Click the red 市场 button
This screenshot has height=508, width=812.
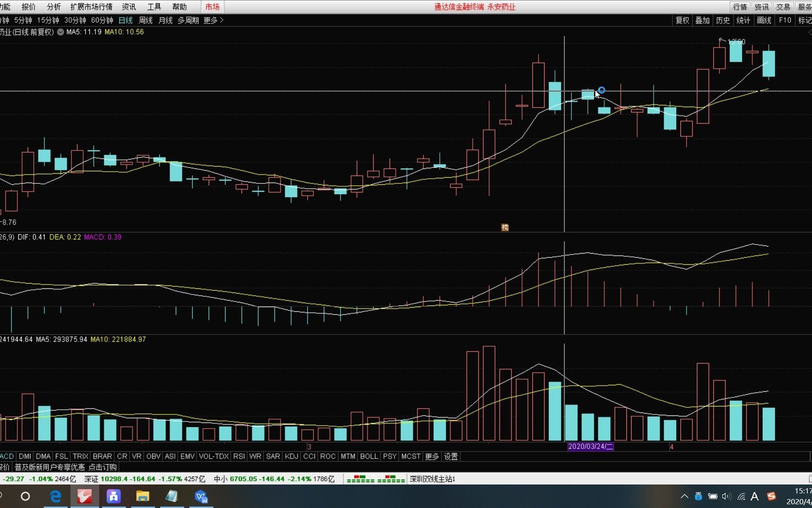212,7
